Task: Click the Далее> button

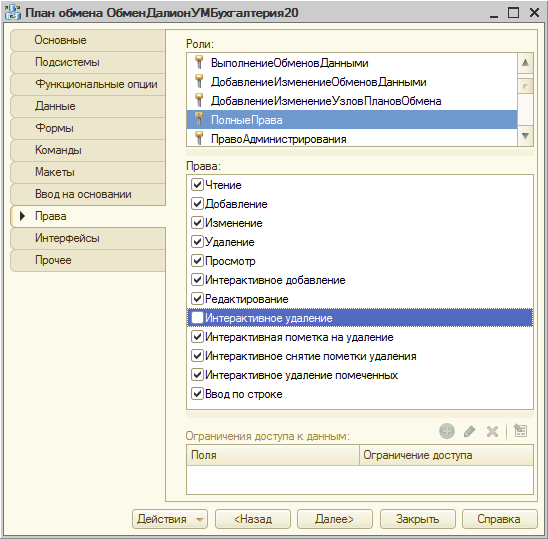Action: (334, 519)
